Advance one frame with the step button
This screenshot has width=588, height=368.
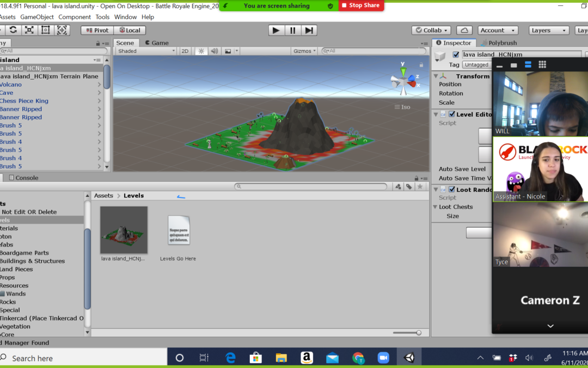point(309,31)
